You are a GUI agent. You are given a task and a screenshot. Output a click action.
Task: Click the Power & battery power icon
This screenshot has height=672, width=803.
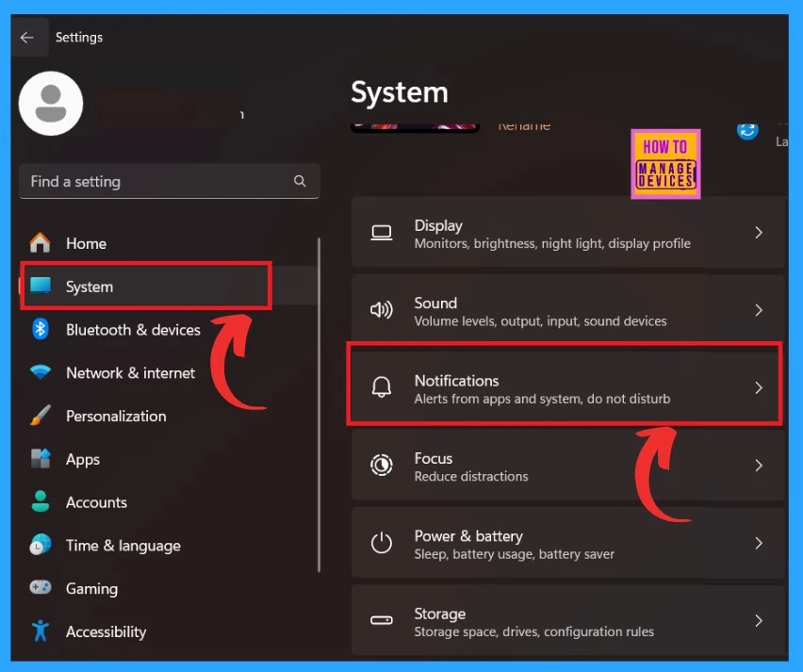pos(382,543)
